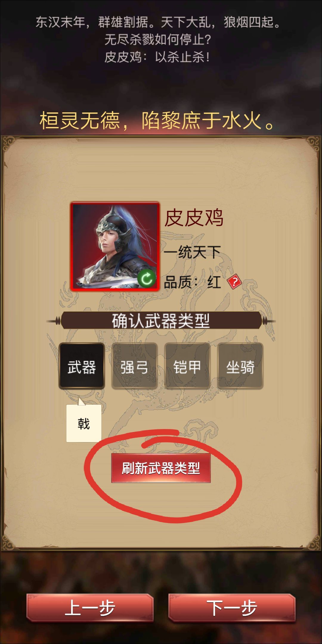Select the 武器 equipment tab

tap(81, 366)
